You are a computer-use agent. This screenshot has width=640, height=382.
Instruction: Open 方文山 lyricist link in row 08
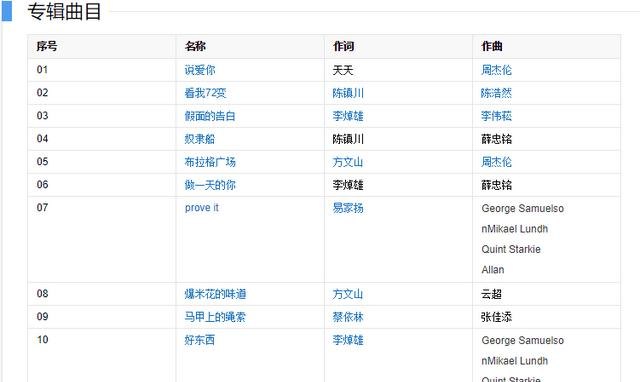pyautogui.click(x=348, y=294)
